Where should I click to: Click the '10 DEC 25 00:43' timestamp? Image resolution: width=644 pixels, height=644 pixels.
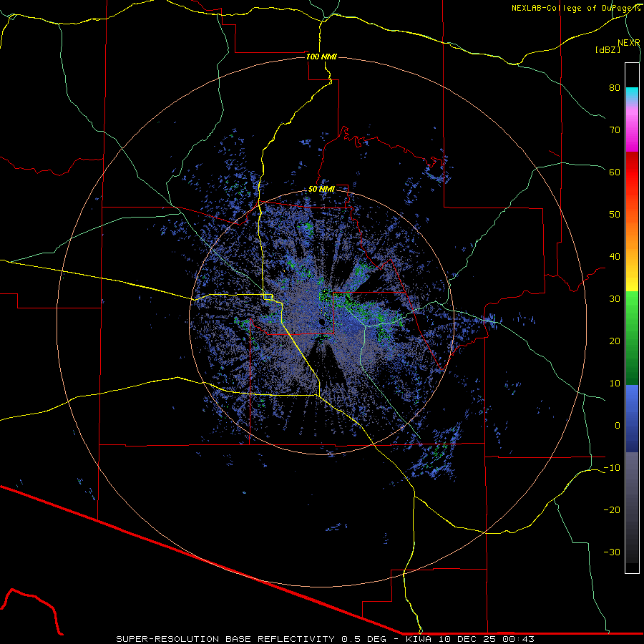point(487,639)
